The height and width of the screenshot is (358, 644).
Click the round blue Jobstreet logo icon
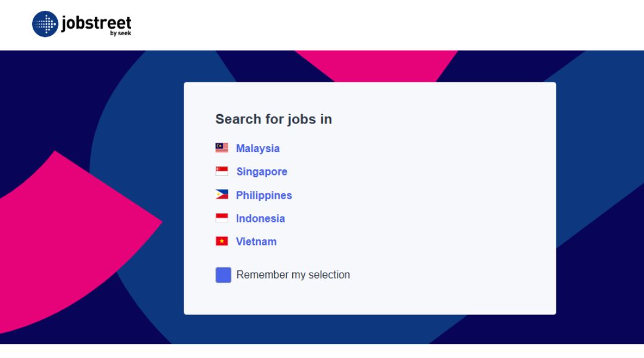point(45,24)
